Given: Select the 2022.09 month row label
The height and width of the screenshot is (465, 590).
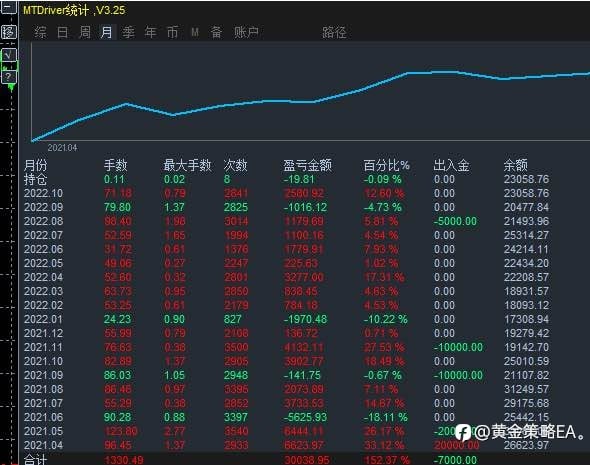Looking at the screenshot, I should (x=43, y=207).
